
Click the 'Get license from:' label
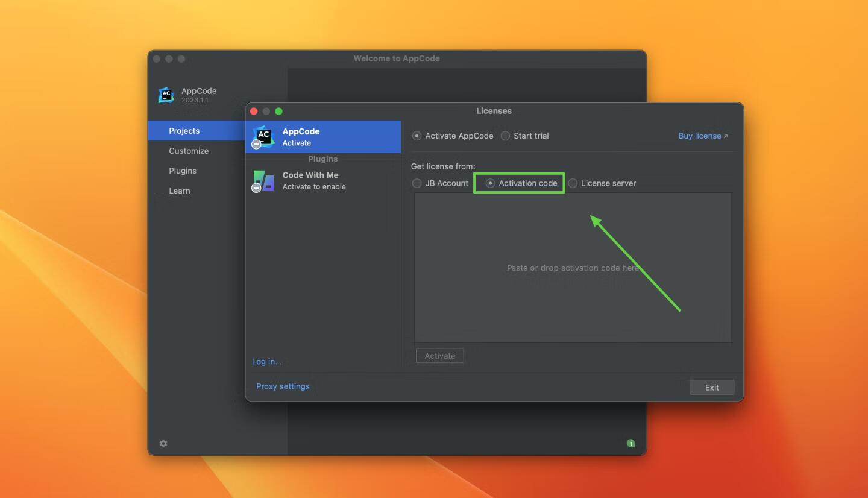[443, 166]
